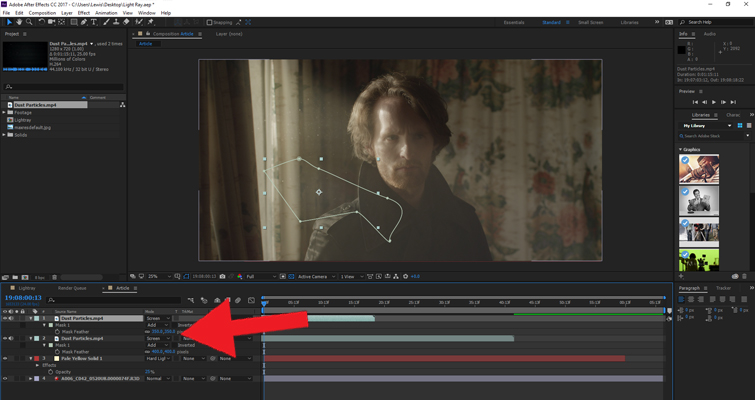Screen dimensions: 755x400
Task: Activate the Selection arrow tool
Action: (9, 21)
